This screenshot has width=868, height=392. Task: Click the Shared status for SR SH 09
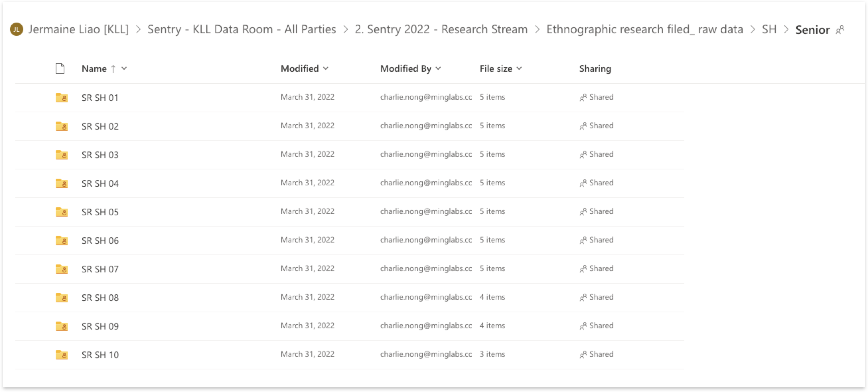click(x=597, y=326)
